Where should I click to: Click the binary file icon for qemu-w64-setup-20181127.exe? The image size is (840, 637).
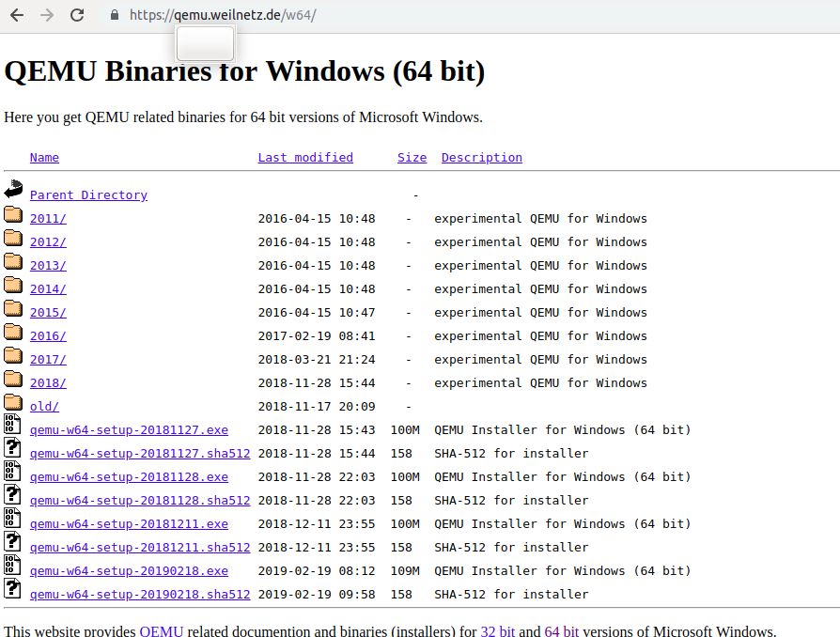pos(12,425)
